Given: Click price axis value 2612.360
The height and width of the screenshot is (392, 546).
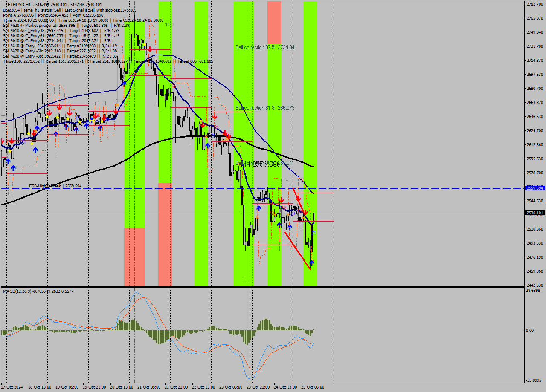Looking at the screenshot, I should click(535, 144).
